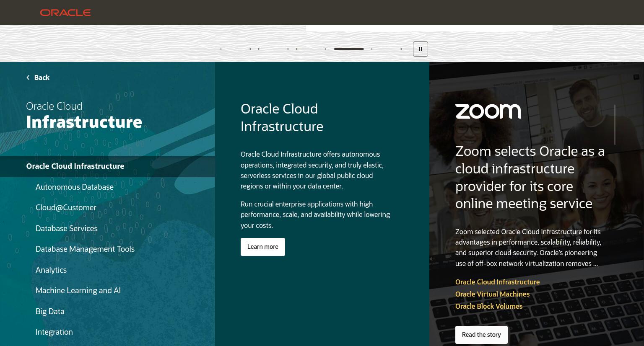Open Big Data menu item
The height and width of the screenshot is (346, 644).
[50, 312]
